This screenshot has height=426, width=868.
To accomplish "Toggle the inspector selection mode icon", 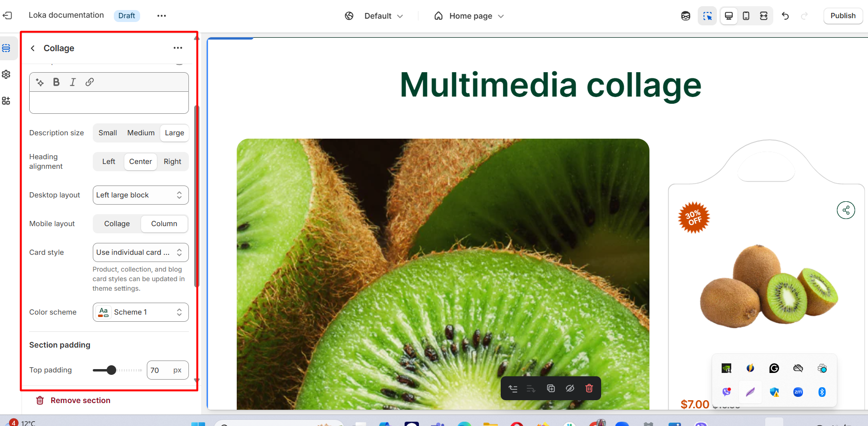I will (x=707, y=16).
